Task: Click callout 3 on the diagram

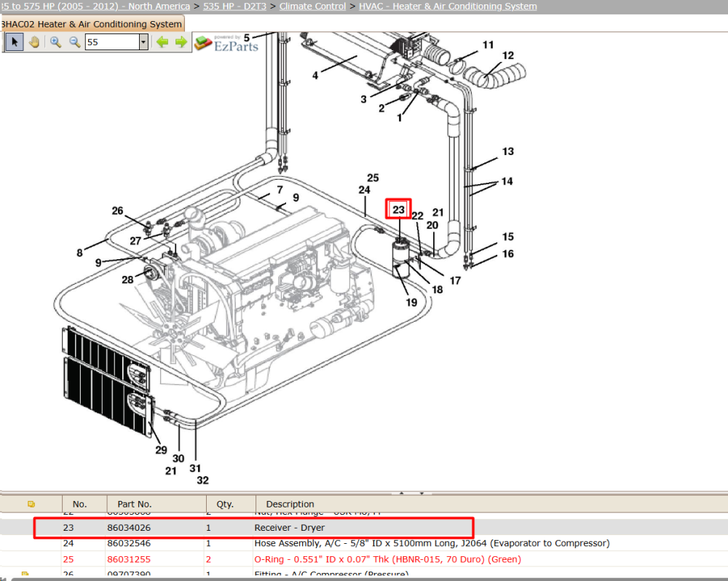Action: (363, 99)
